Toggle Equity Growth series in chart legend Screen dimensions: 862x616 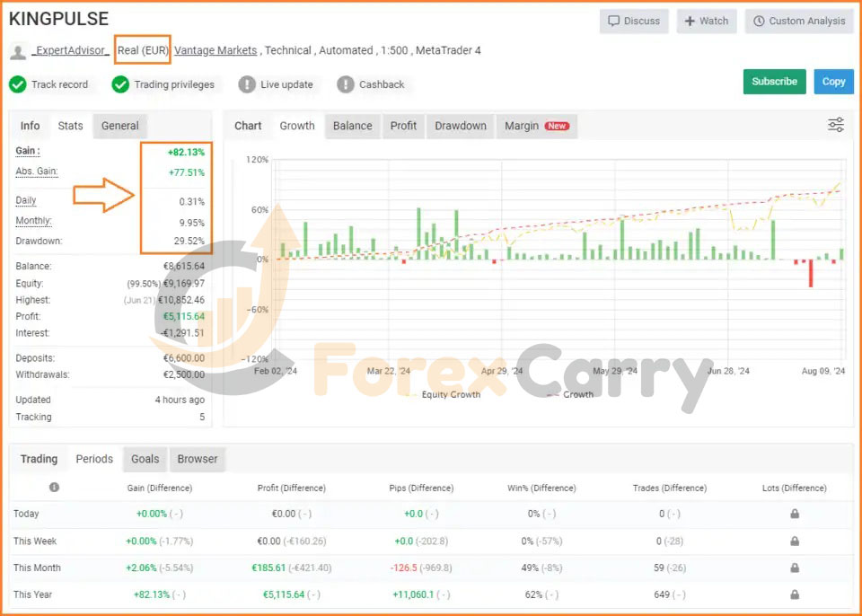[443, 394]
